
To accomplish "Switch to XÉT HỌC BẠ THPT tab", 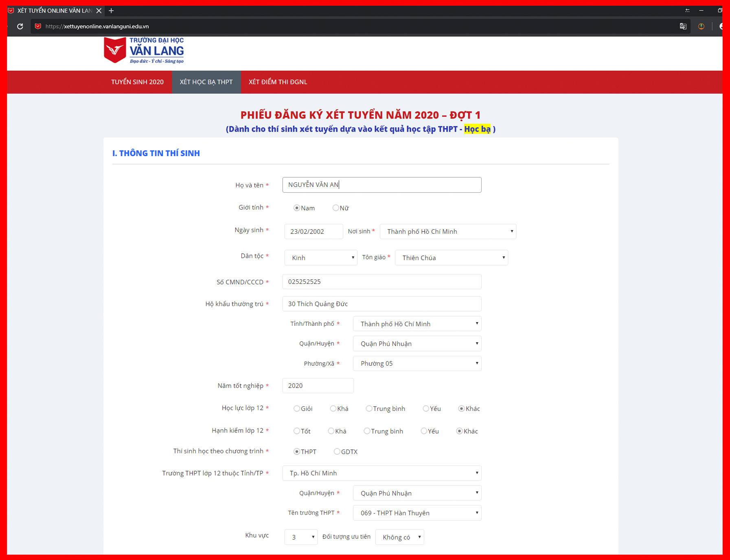I will point(206,82).
